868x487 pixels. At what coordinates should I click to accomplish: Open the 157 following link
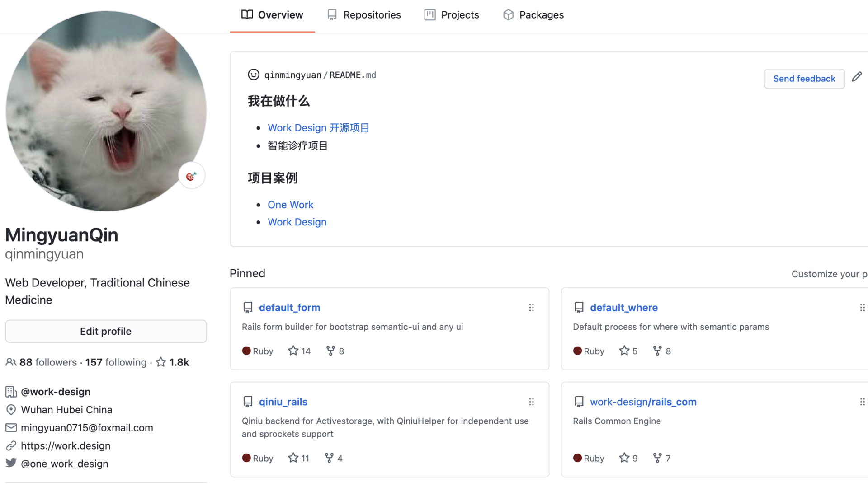point(116,362)
